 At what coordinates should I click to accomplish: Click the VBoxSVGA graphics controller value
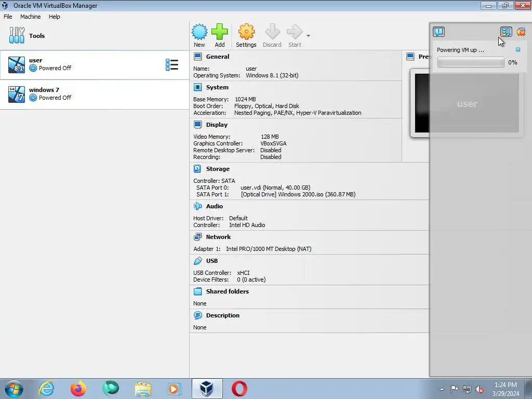tap(273, 143)
